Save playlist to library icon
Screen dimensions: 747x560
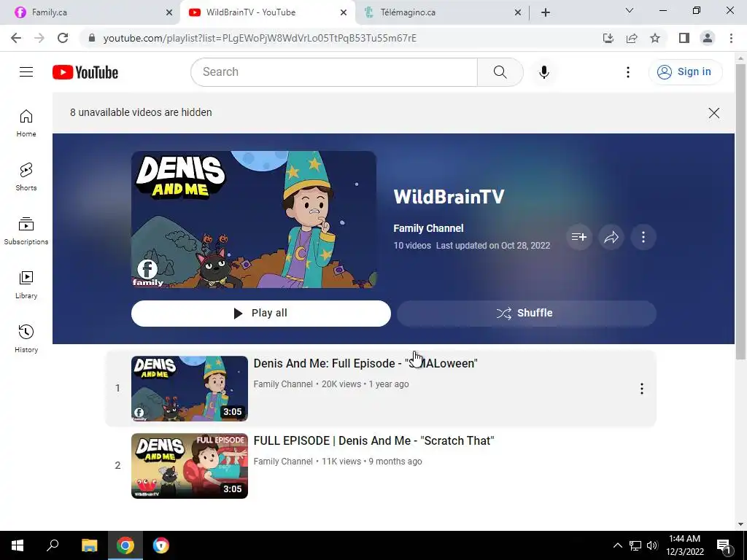pos(578,237)
